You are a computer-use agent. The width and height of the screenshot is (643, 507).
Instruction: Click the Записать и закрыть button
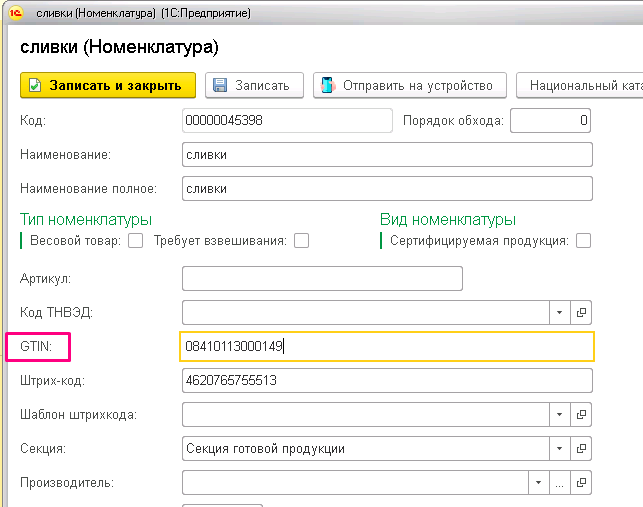(108, 85)
